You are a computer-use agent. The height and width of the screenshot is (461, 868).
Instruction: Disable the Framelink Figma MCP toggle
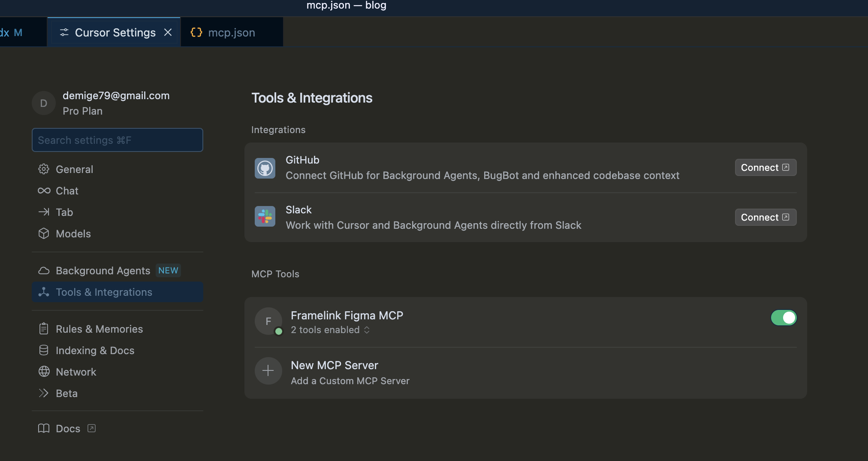(x=784, y=318)
